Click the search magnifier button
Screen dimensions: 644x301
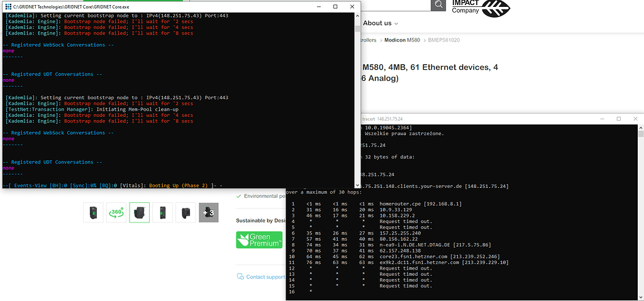pos(438,5)
